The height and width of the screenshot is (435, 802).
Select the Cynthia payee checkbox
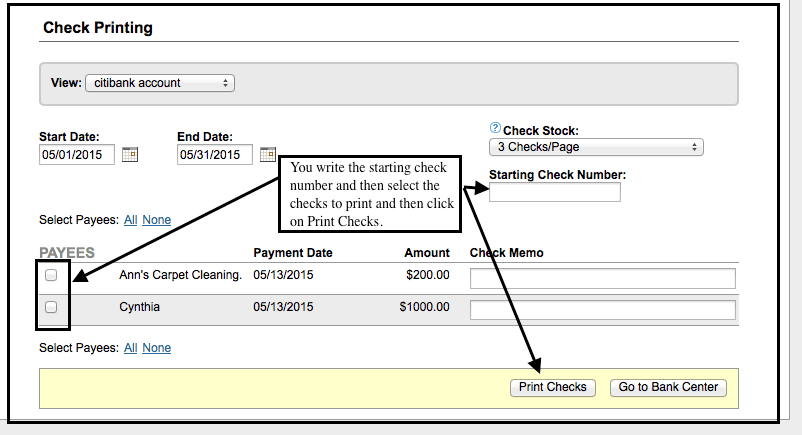tap(51, 308)
